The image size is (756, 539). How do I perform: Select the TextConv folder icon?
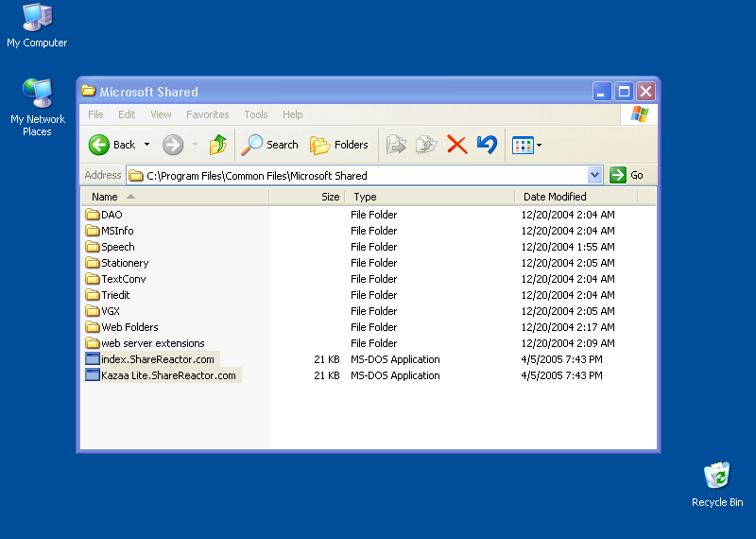(x=92, y=278)
